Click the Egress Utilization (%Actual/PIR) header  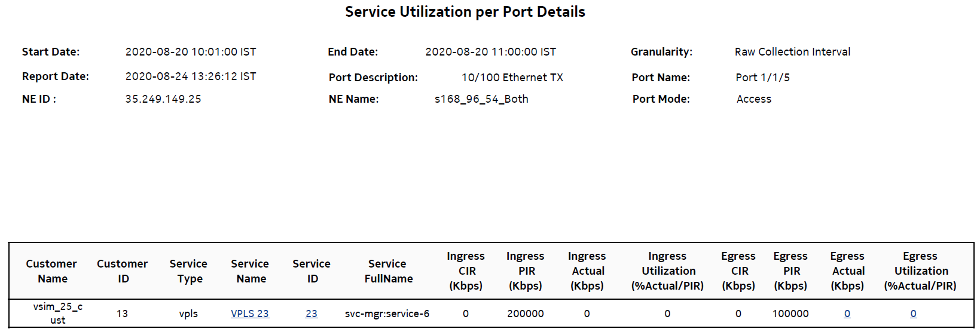920,271
